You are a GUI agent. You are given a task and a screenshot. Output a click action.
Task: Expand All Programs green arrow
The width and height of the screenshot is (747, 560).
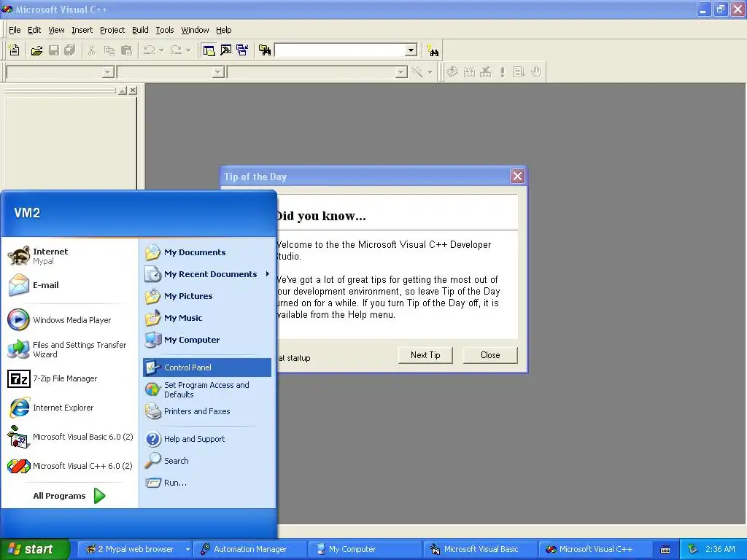point(99,496)
